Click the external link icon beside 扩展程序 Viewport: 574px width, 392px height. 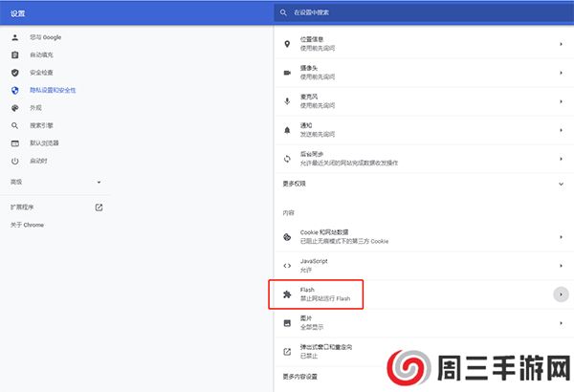coord(99,207)
